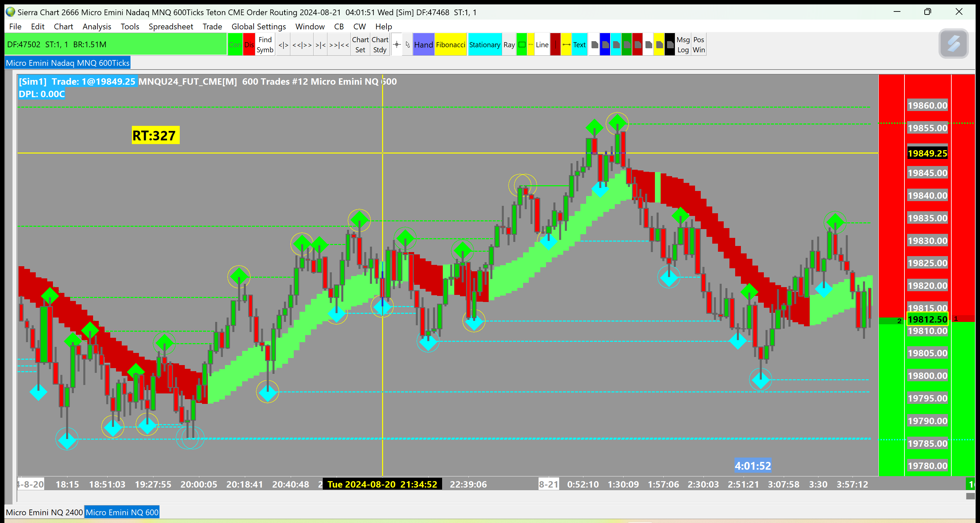Click the black color page icon
Image resolution: width=980 pixels, height=523 pixels.
pos(670,45)
